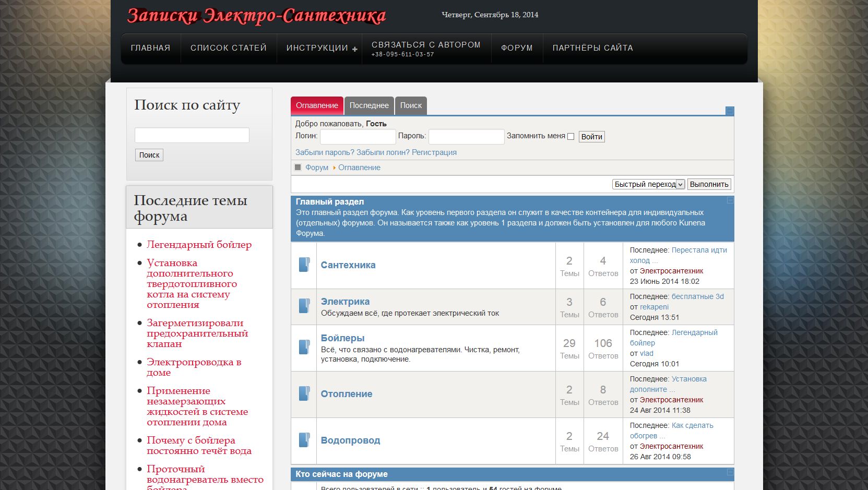Toggle the Запомнить меня checkbox
The height and width of the screenshot is (490, 868).
point(570,137)
